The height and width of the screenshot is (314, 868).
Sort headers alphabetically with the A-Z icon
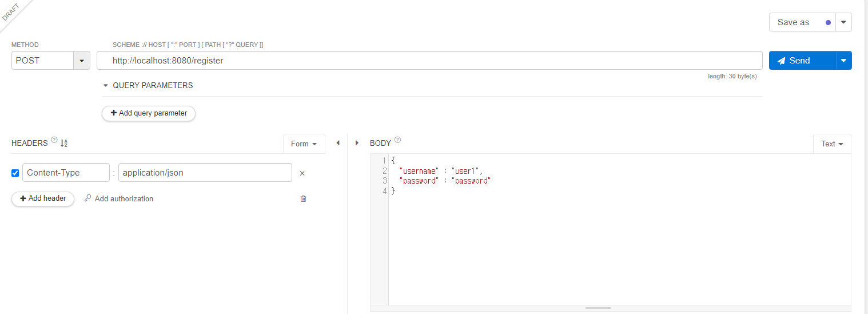pyautogui.click(x=64, y=143)
